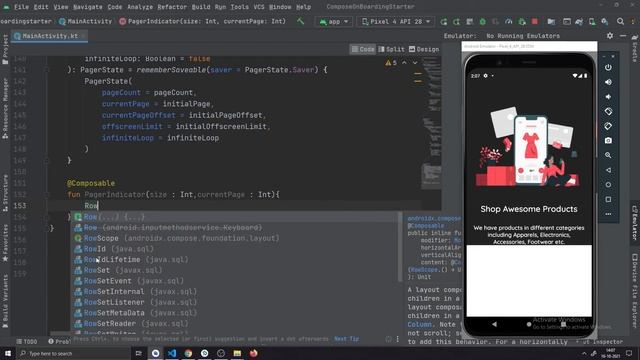Click the red Stop button in toolbar
This screenshot has height=360, width=640.
pos(535,21)
